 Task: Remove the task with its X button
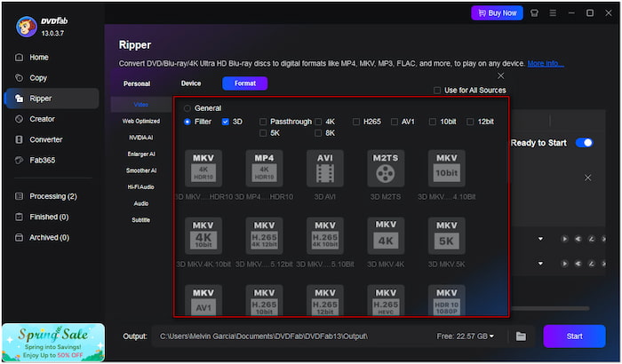588,178
